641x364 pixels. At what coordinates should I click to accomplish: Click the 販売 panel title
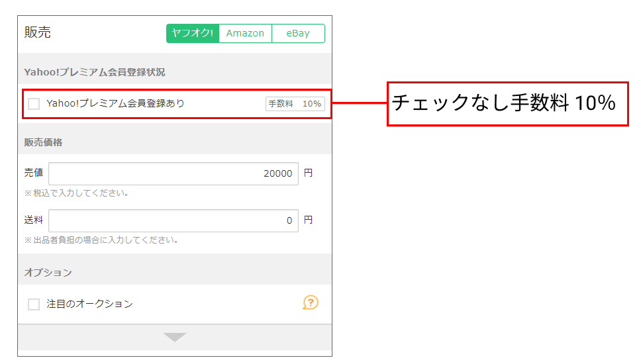[x=38, y=32]
